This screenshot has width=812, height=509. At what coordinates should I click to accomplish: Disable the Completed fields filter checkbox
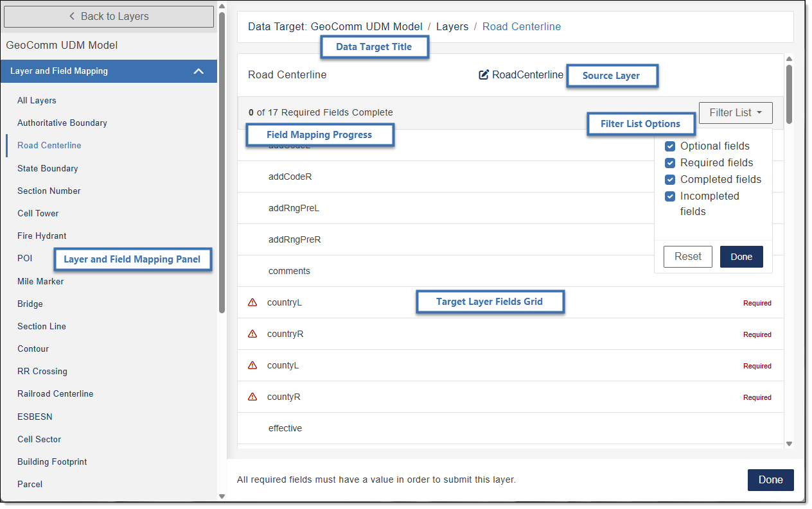[670, 180]
